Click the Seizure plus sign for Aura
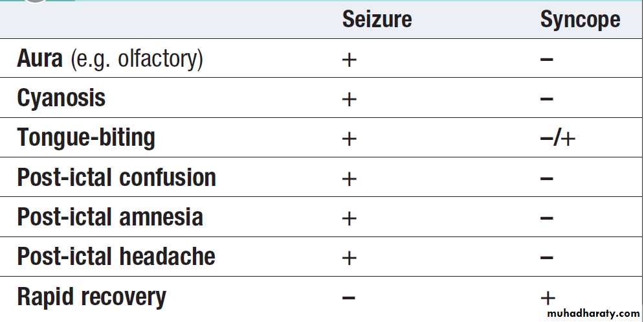This screenshot has width=644, height=322. click(349, 60)
